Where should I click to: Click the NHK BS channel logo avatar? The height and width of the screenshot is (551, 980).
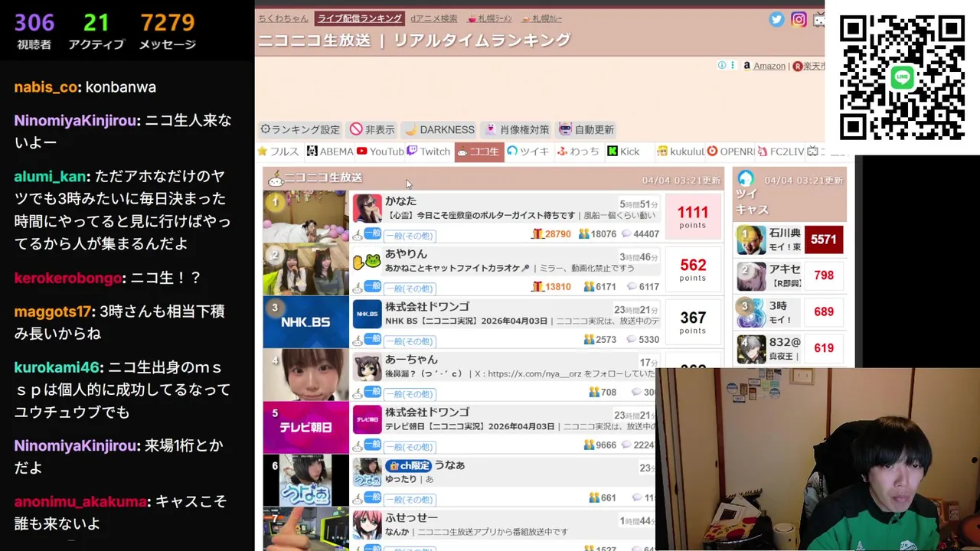coord(367,315)
